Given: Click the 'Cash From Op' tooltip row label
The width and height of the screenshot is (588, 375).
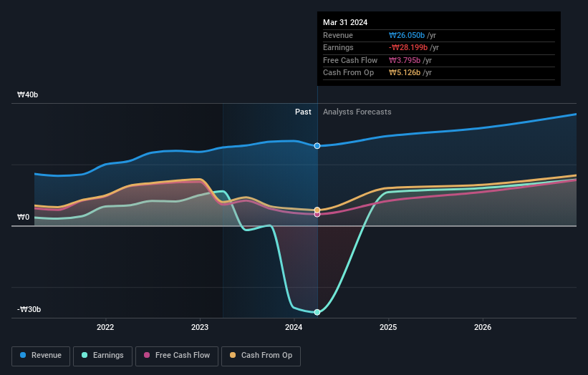Looking at the screenshot, I should pos(348,73).
